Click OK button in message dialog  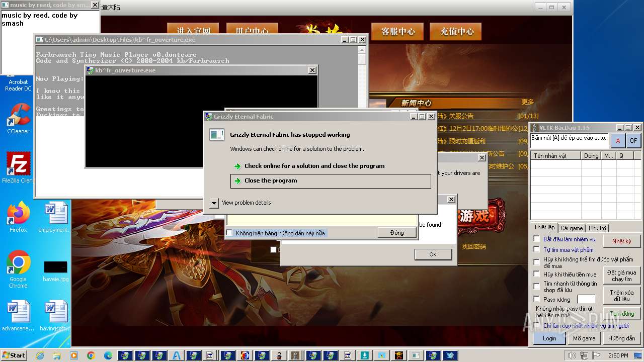(x=433, y=254)
